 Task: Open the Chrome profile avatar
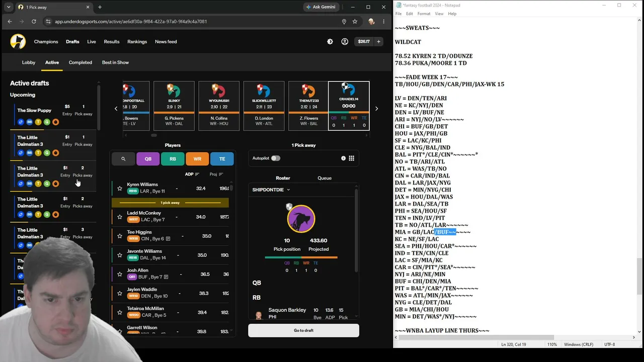pyautogui.click(x=371, y=22)
